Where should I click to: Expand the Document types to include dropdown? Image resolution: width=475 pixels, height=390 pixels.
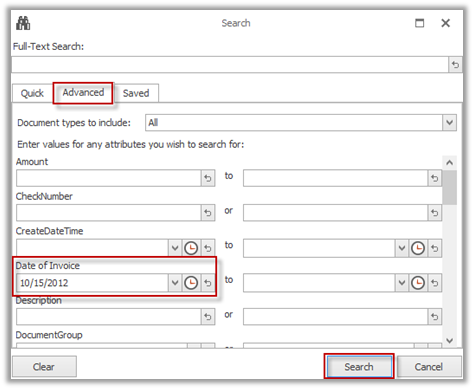tap(449, 123)
